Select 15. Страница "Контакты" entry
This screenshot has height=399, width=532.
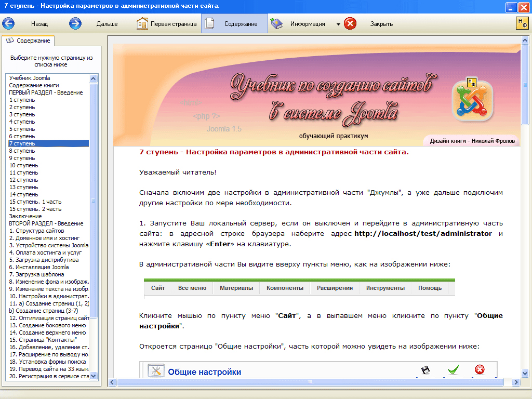[x=48, y=340]
